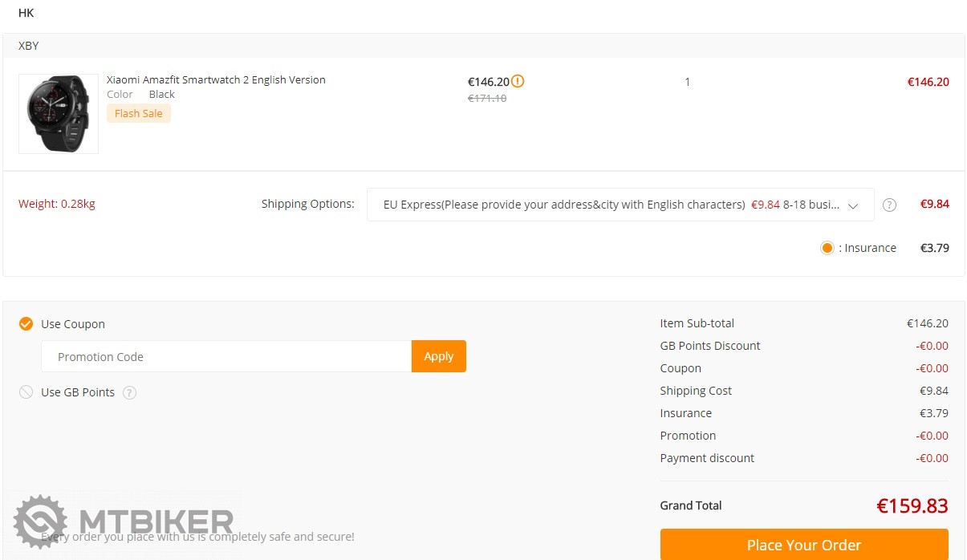This screenshot has height=560, width=967.
Task: Open the Amazfit smartwatch product thumbnail
Action: tap(59, 114)
